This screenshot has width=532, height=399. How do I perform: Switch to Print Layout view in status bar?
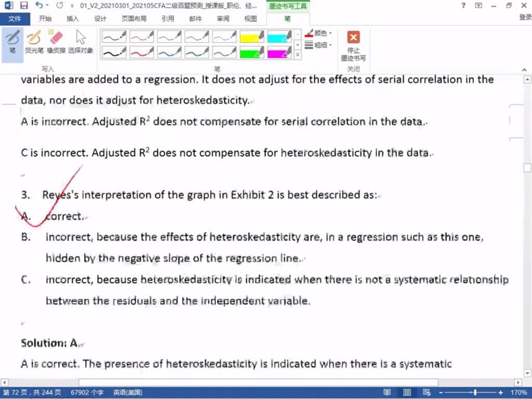407,392
